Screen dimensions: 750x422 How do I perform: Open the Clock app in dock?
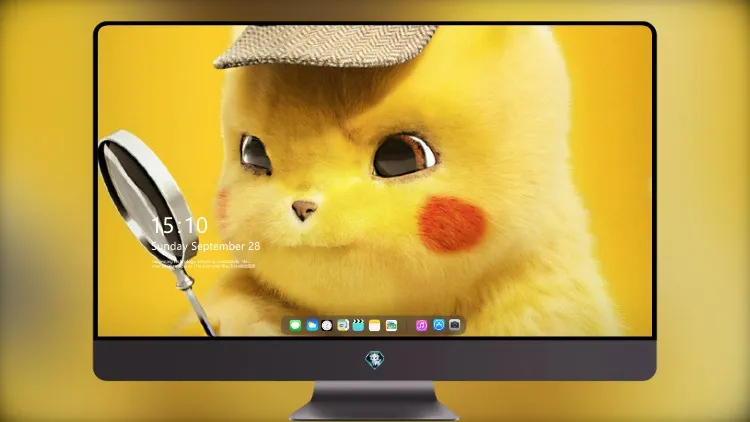[x=327, y=325]
